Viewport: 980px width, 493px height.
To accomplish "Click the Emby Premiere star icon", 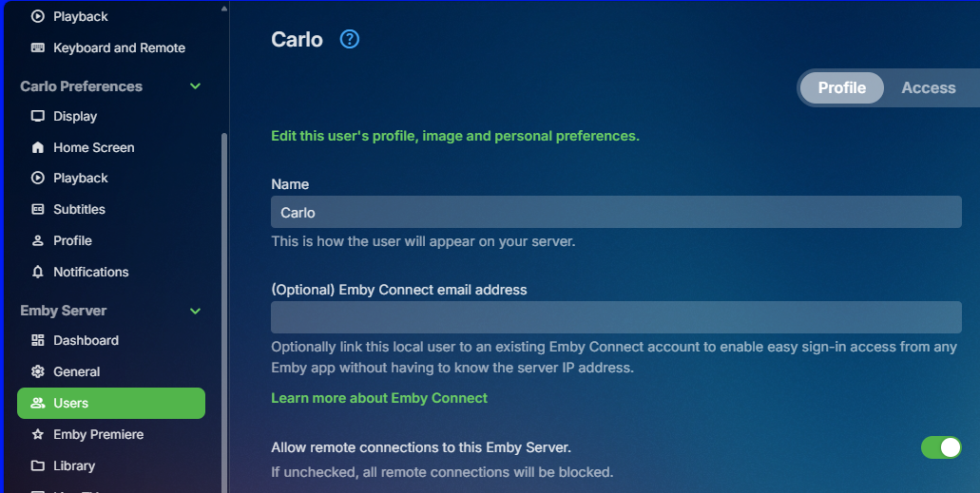I will [x=38, y=434].
